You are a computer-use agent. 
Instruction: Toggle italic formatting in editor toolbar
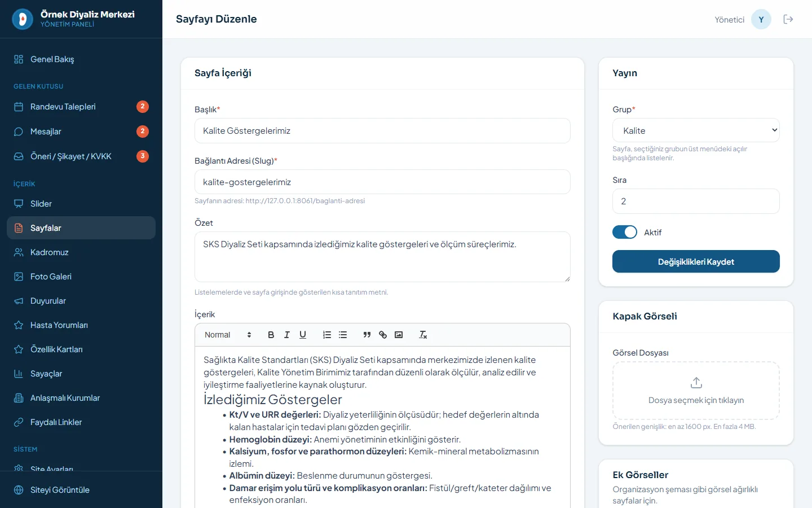pos(286,335)
